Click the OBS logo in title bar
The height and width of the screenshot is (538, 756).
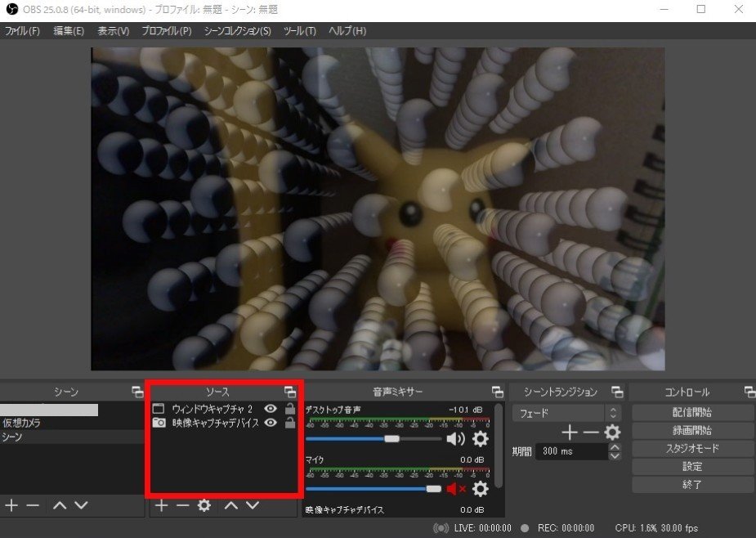coord(11,9)
